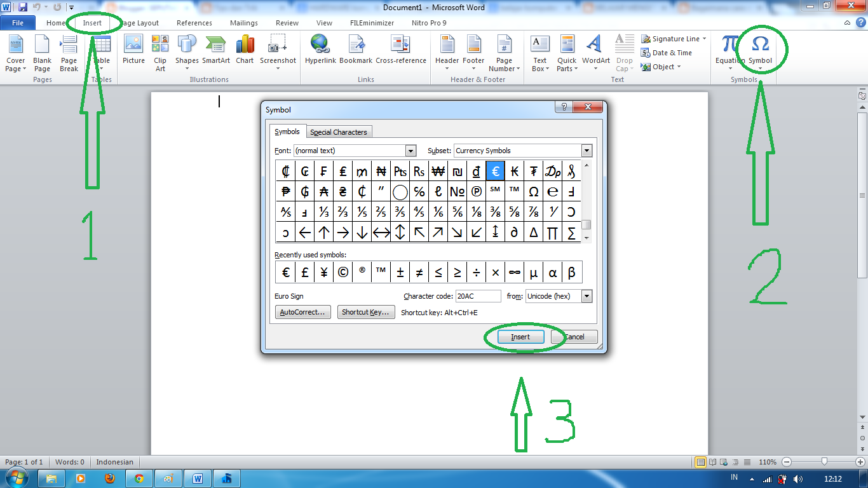Viewport: 868px width, 488px height.
Task: Open Windows Explorer from taskbar
Action: point(51,478)
